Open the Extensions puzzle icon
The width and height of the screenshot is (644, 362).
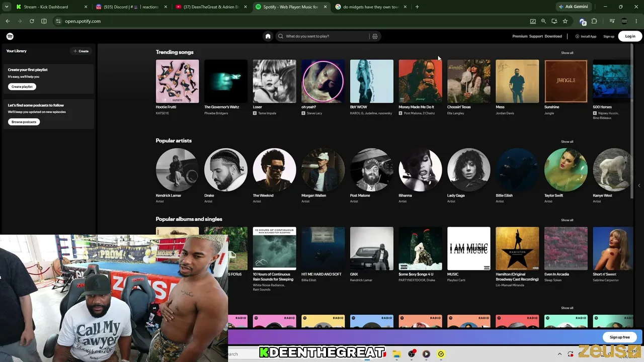tap(594, 21)
